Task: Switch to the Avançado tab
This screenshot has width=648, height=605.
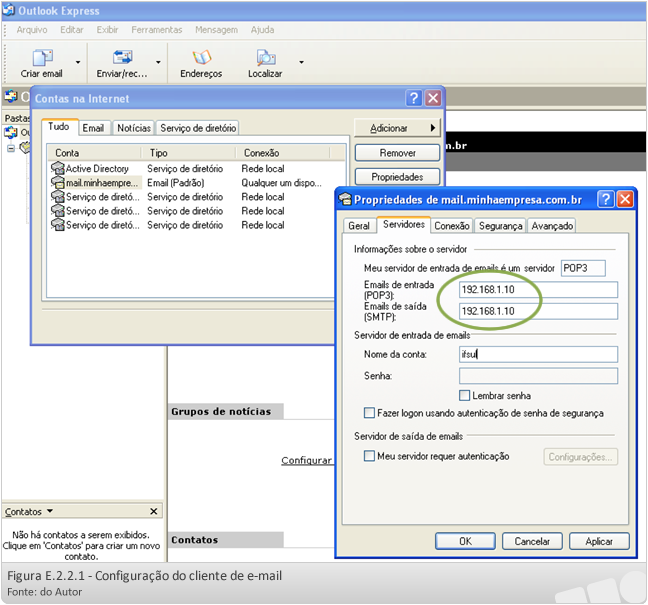Action: coord(552,226)
